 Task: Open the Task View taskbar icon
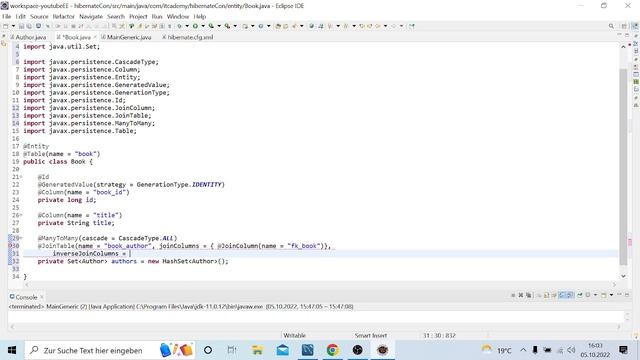pyautogui.click(x=232, y=350)
